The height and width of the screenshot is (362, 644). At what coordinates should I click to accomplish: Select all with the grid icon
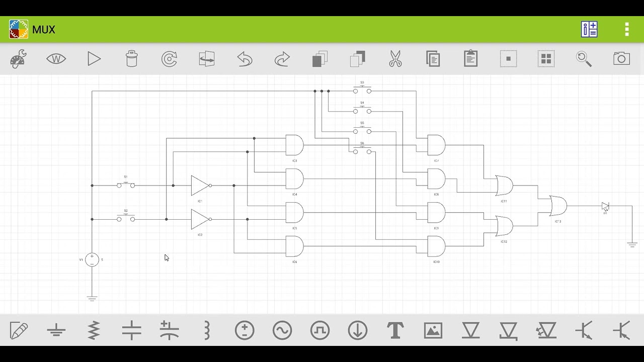pyautogui.click(x=546, y=59)
